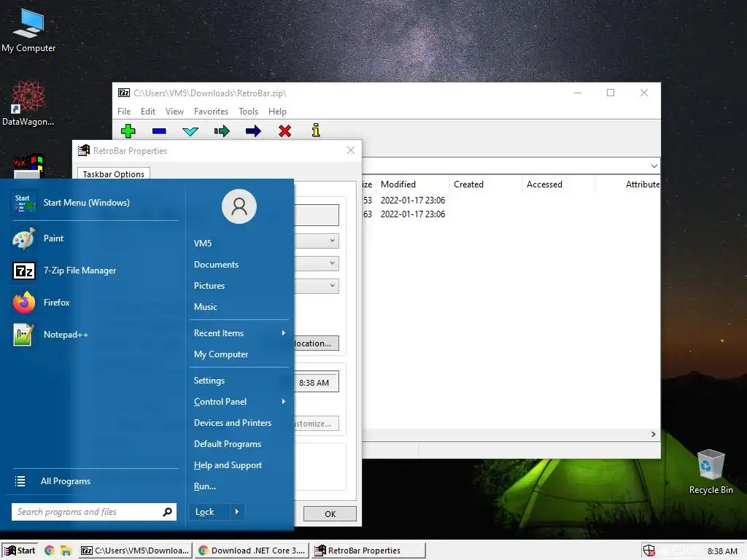Screen dimensions: 747x560
Task: Open the first dropdown in RetroBar Properties
Action: [x=332, y=241]
